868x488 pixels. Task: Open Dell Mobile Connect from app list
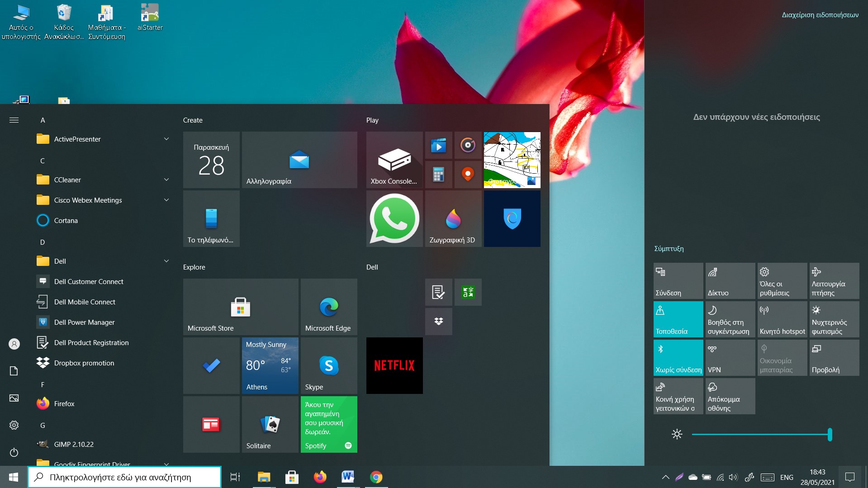click(x=103, y=302)
